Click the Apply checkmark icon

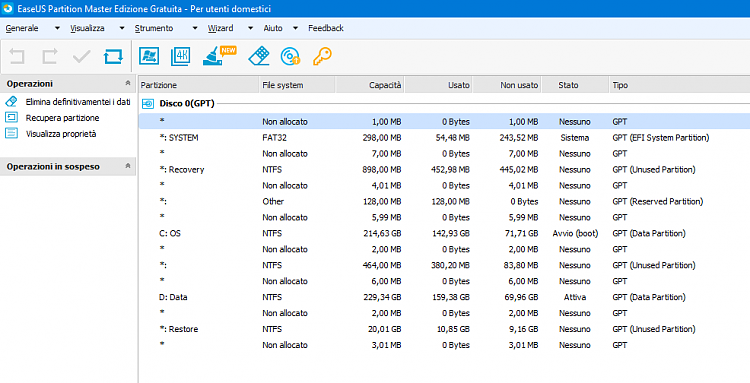(x=81, y=56)
